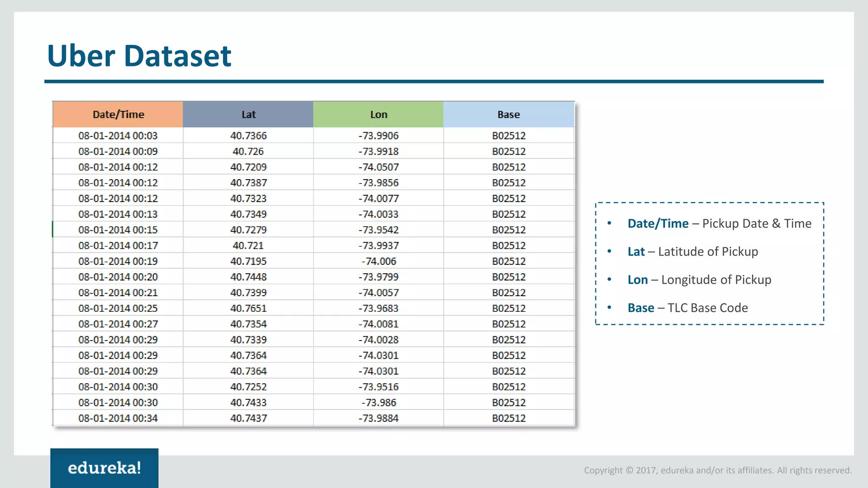This screenshot has width=868, height=488.
Task: Select the 08-01-2014 00:03 date cell
Action: coord(118,136)
